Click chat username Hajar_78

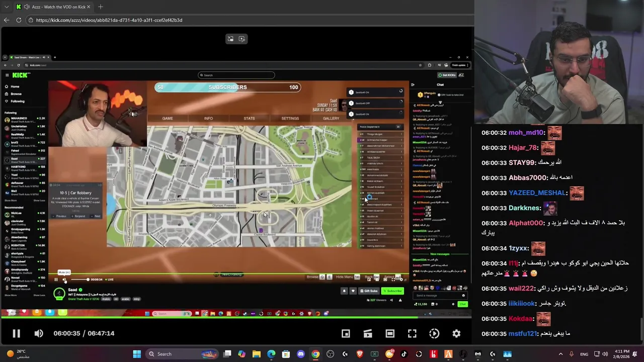click(x=523, y=148)
